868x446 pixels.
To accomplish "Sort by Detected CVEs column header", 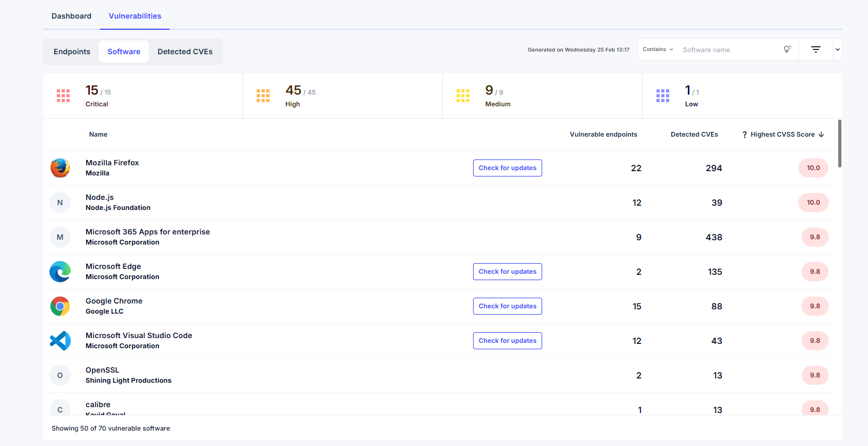I will tap(694, 134).
